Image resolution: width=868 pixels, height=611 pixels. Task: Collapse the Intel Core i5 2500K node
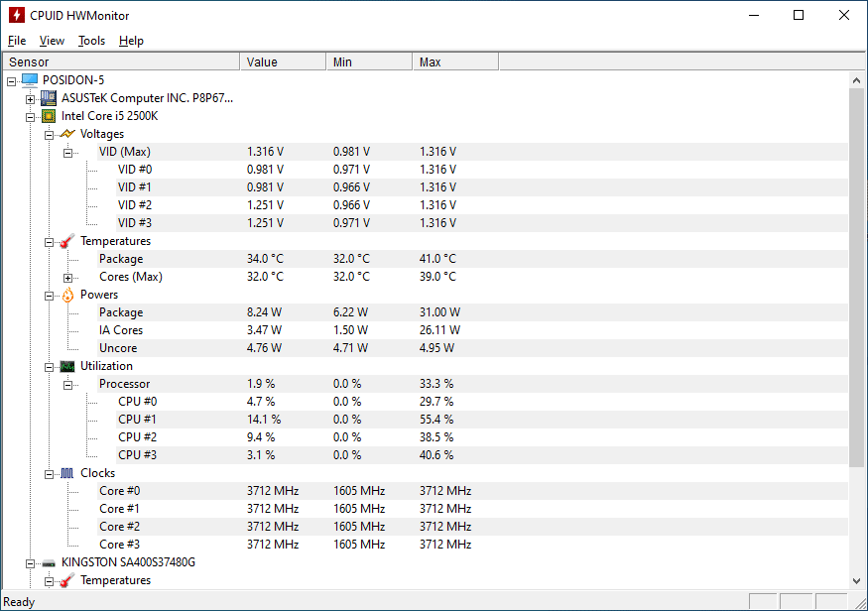click(x=31, y=117)
